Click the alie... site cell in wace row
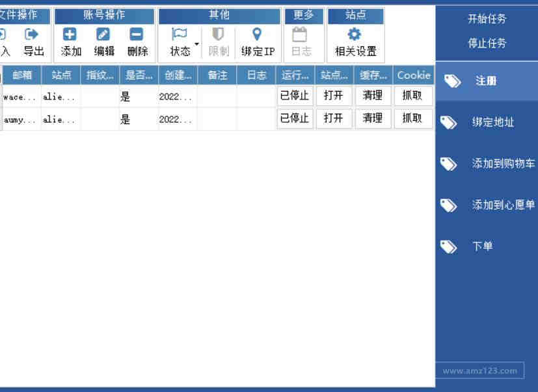This screenshot has width=538, height=392. [x=61, y=97]
